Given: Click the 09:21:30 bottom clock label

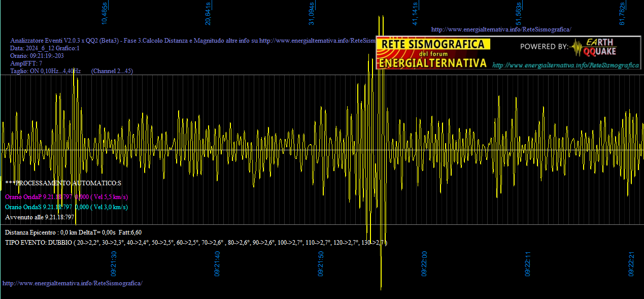Looking at the screenshot, I should pyautogui.click(x=114, y=263).
